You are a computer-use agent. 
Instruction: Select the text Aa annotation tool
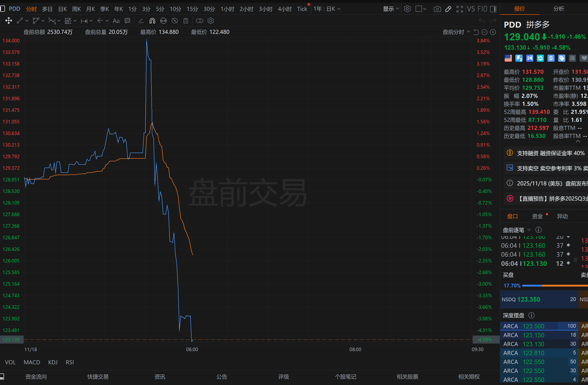coord(116,21)
